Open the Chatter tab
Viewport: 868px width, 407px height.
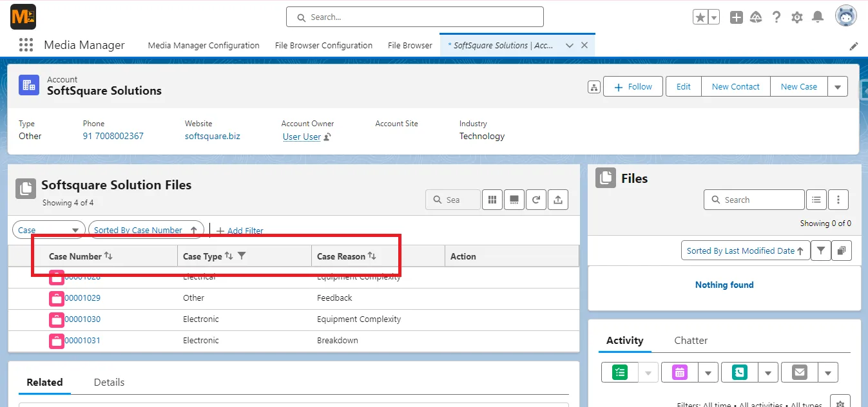690,340
